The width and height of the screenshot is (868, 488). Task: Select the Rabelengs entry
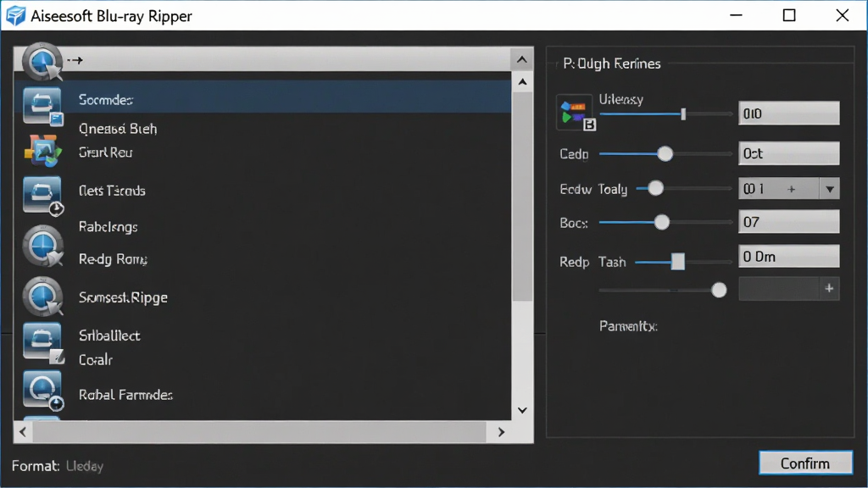pyautogui.click(x=108, y=227)
